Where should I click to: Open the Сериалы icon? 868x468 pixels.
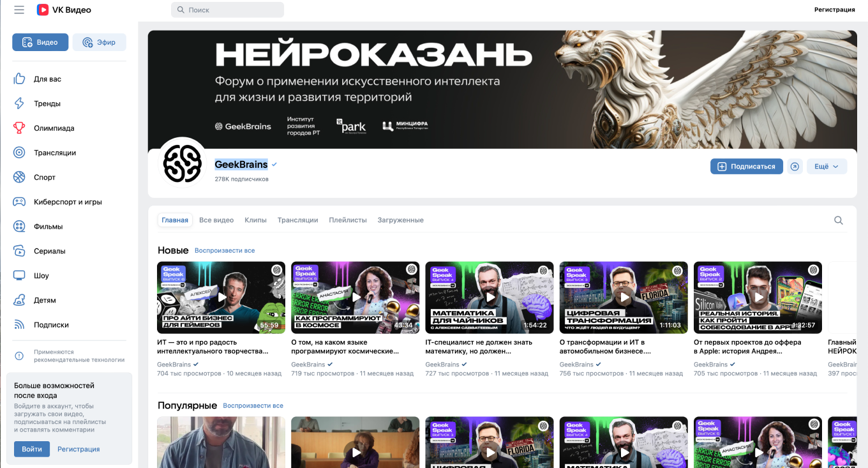pos(19,251)
